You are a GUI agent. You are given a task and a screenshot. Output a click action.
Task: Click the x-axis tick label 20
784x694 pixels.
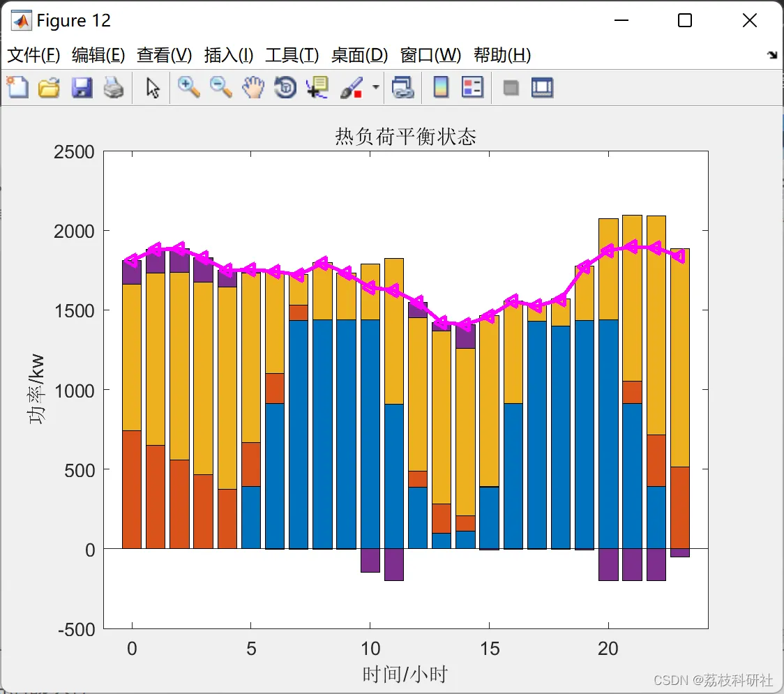point(608,649)
